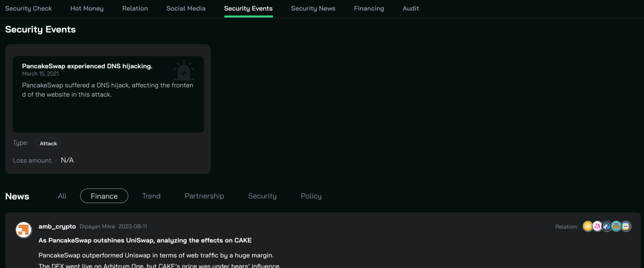This screenshot has width=644, height=268.
Task: Click the PancakeSwap bunny relation icon
Action: click(x=616, y=226)
